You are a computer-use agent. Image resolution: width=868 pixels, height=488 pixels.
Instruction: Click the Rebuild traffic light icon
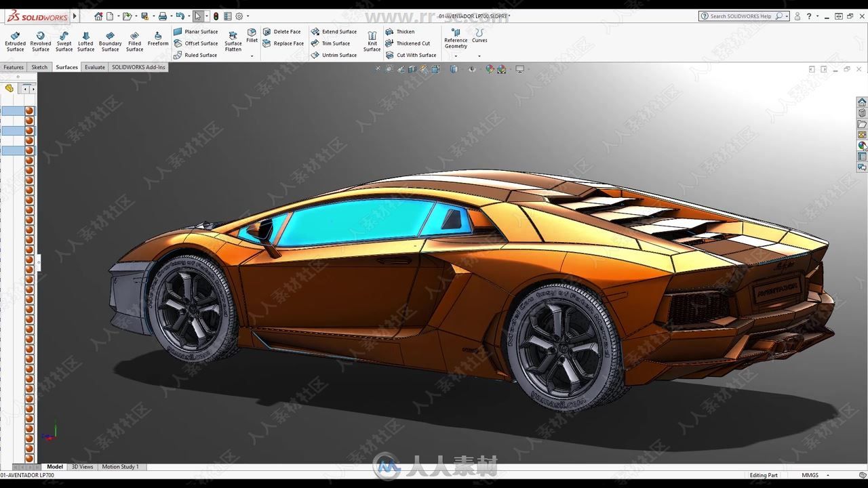click(216, 16)
